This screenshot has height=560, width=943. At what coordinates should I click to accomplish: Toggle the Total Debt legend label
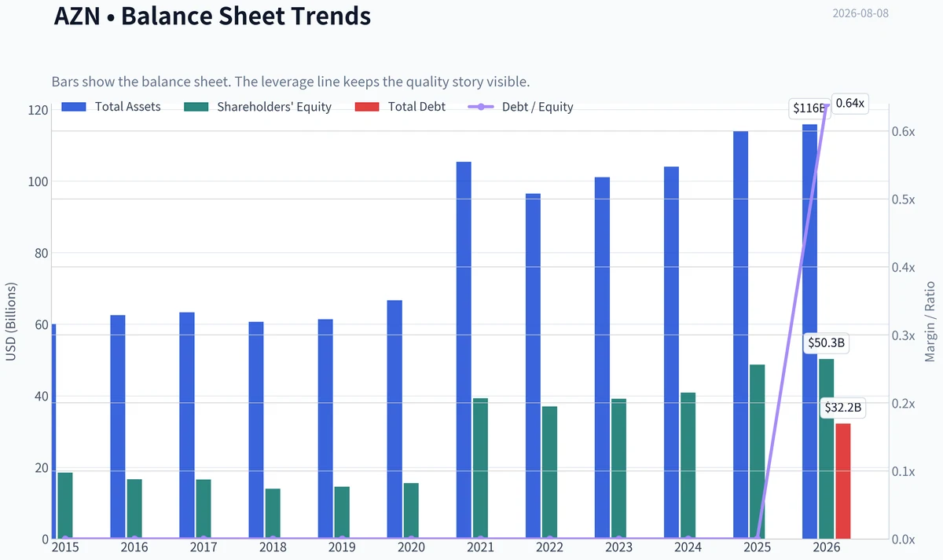416,107
